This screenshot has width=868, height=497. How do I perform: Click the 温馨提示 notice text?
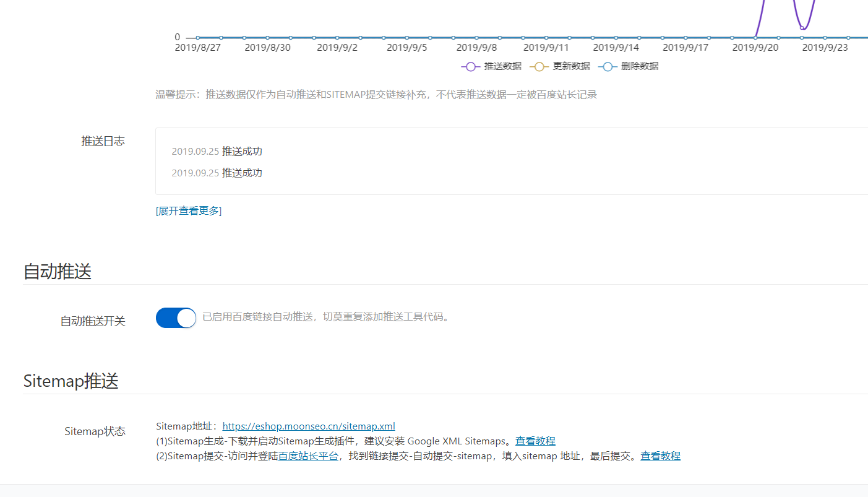pos(376,95)
